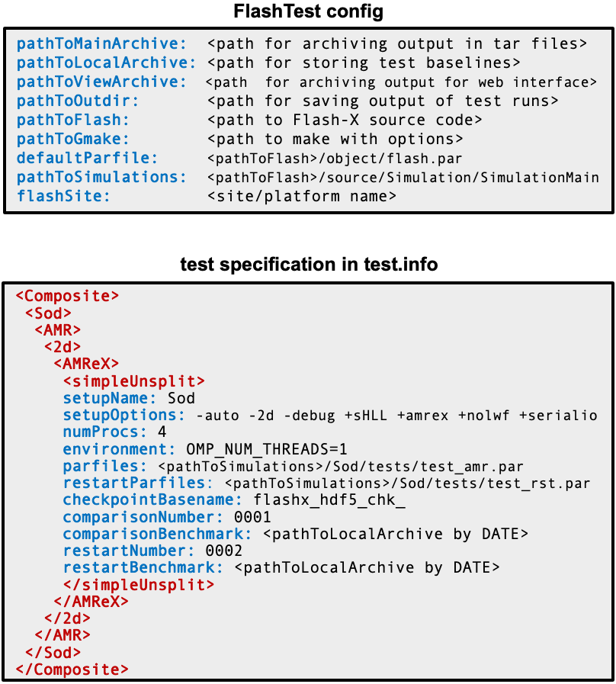Select the closing Composite tag

(x=72, y=670)
